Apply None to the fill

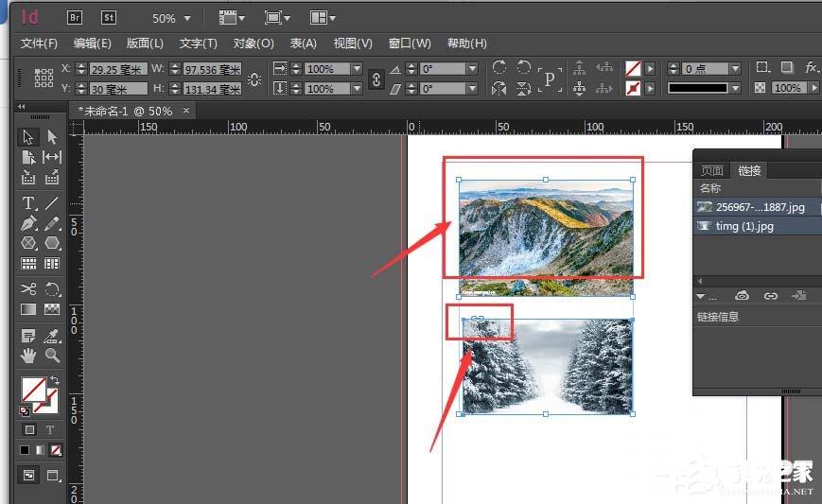[x=56, y=449]
